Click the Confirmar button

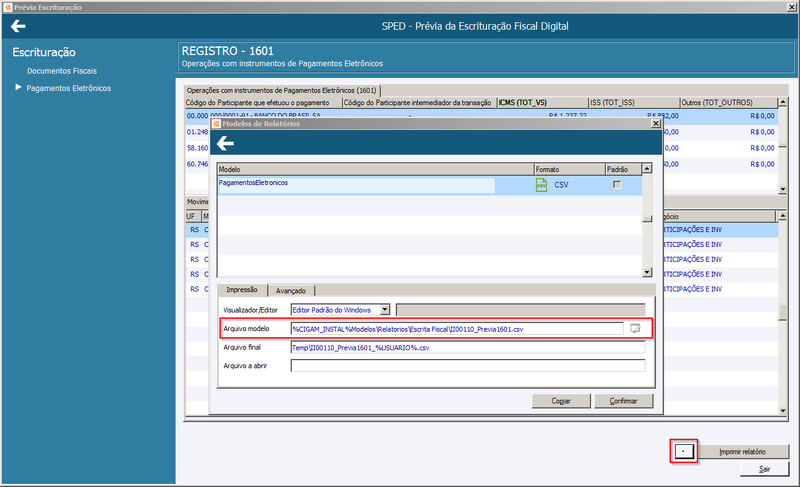(x=623, y=401)
